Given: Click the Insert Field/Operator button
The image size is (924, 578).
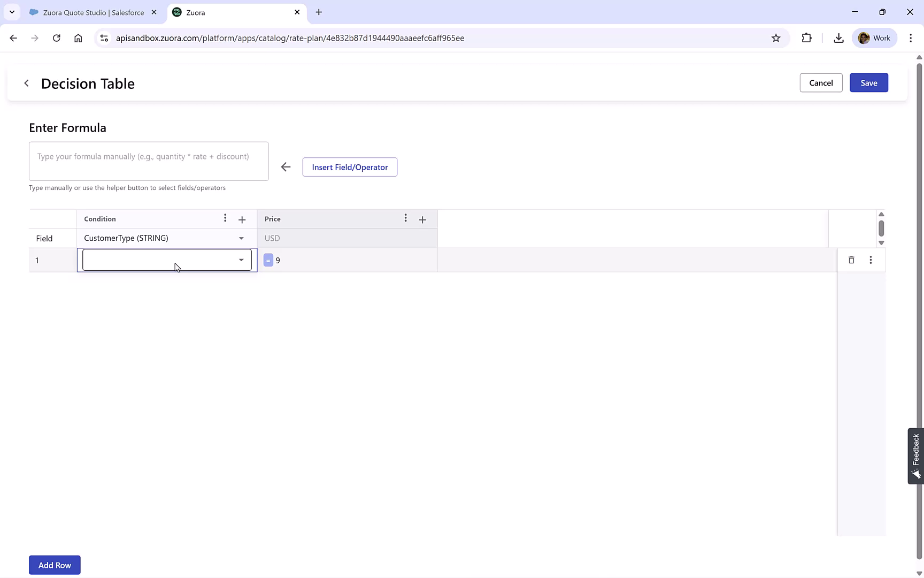Looking at the screenshot, I should [350, 167].
